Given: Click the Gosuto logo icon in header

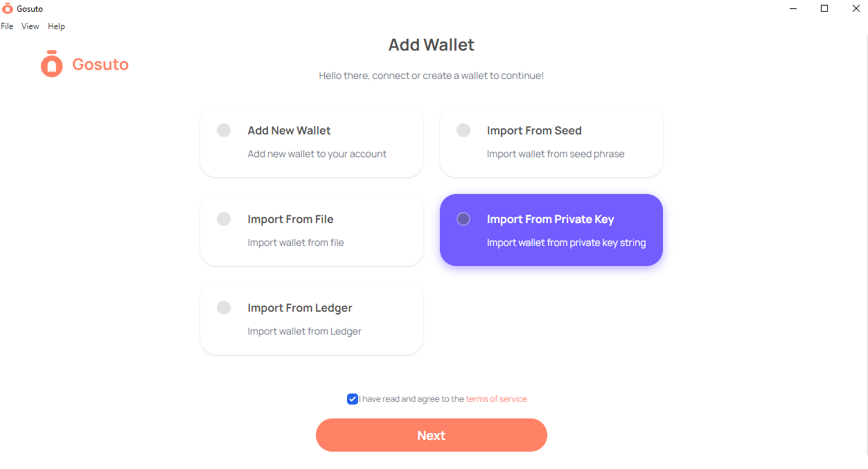Looking at the screenshot, I should click(51, 64).
